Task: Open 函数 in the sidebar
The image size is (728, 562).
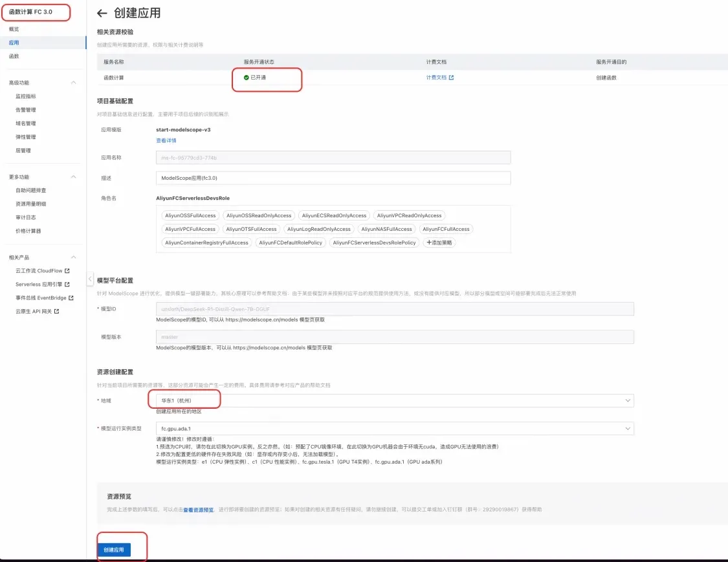Action: tap(14, 56)
